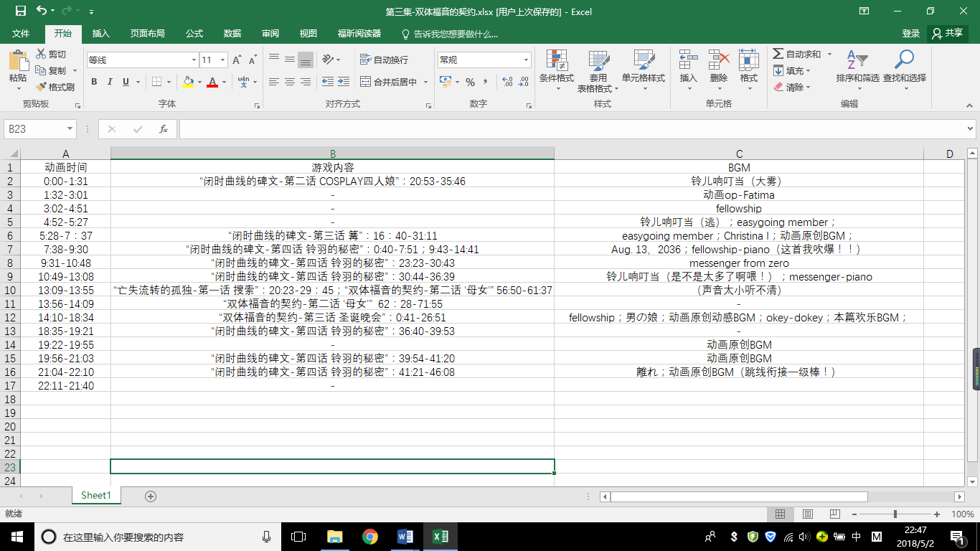Toggle the align left icon
This screenshot has width=980, height=551.
274,82
